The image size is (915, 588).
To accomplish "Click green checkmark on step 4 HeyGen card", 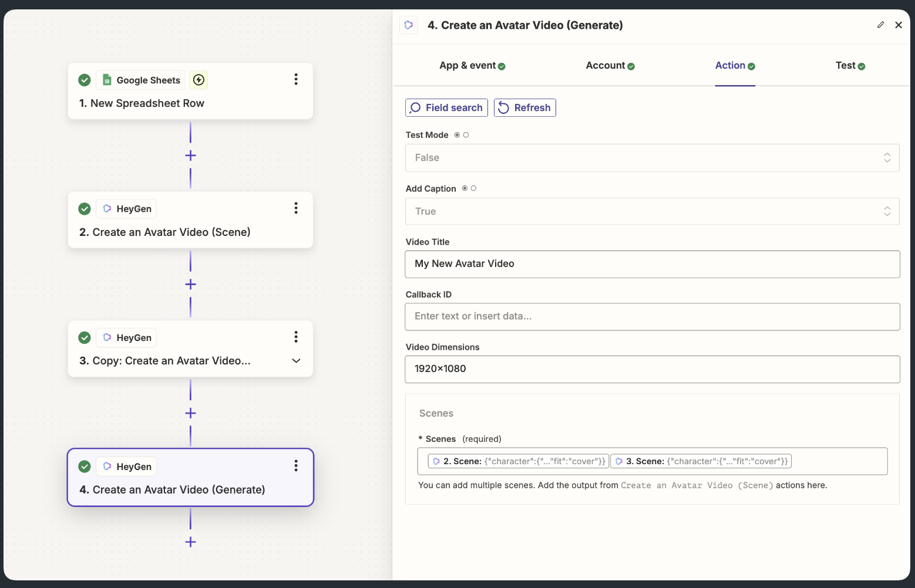I will pos(85,467).
